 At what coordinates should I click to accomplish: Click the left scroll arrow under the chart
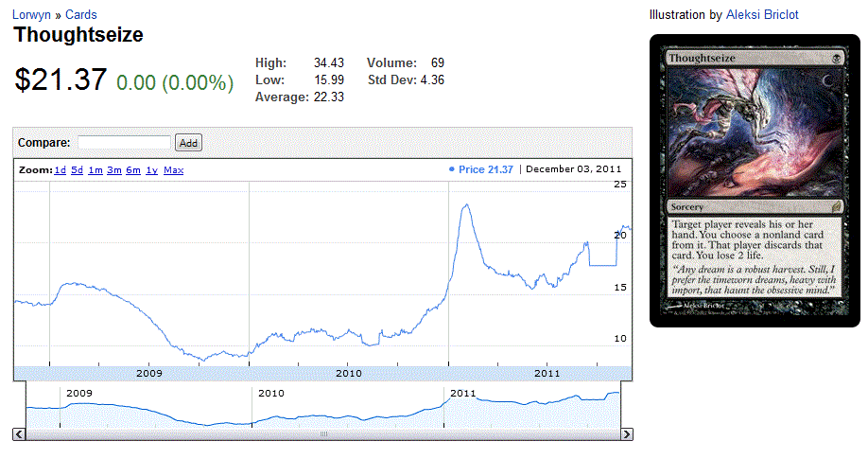pos(19,433)
